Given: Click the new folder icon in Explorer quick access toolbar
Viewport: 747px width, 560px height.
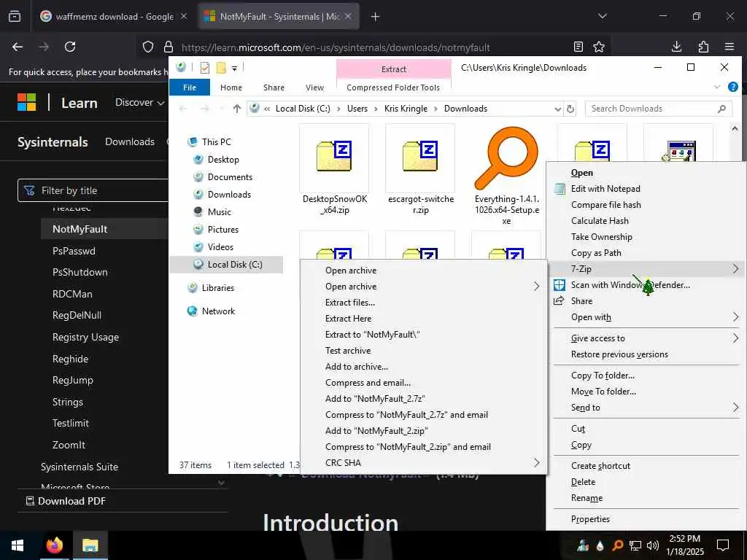Looking at the screenshot, I should (221, 68).
